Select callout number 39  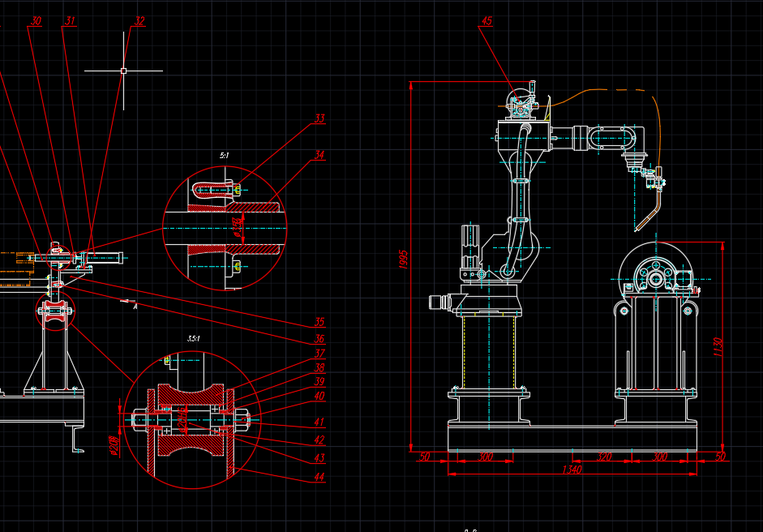[x=319, y=382]
